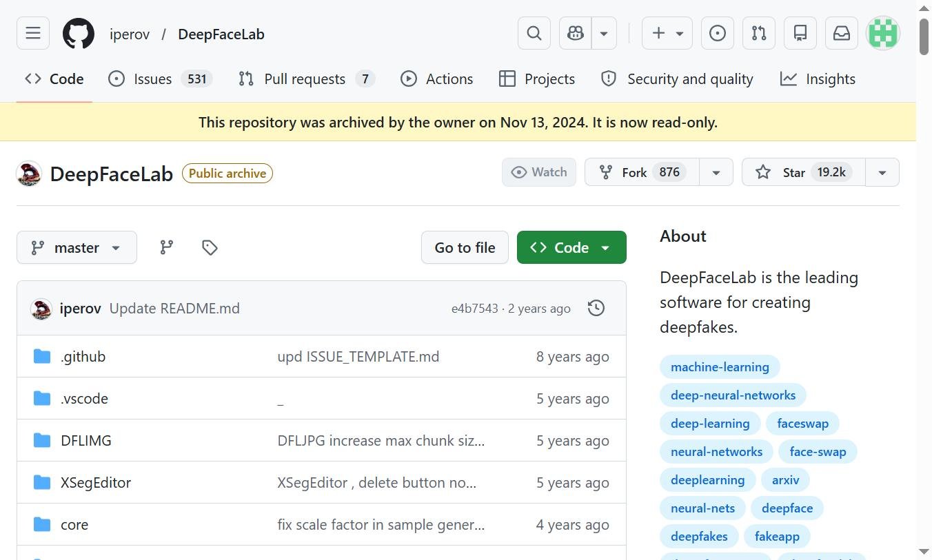The height and width of the screenshot is (560, 932).
Task: Open your repositories icon in header
Action: click(x=800, y=33)
